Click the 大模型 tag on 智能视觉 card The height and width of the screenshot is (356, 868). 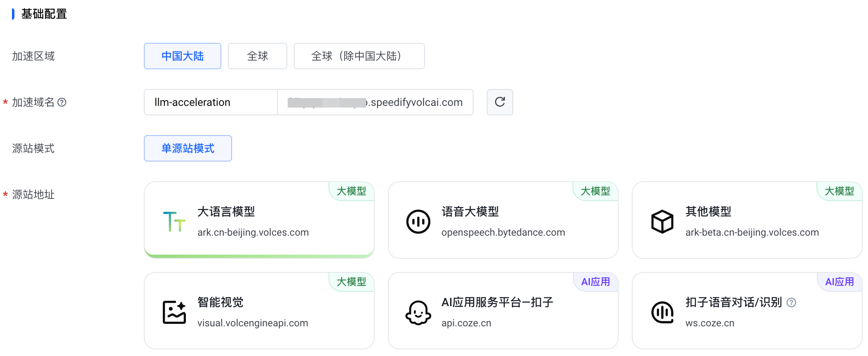coord(352,282)
